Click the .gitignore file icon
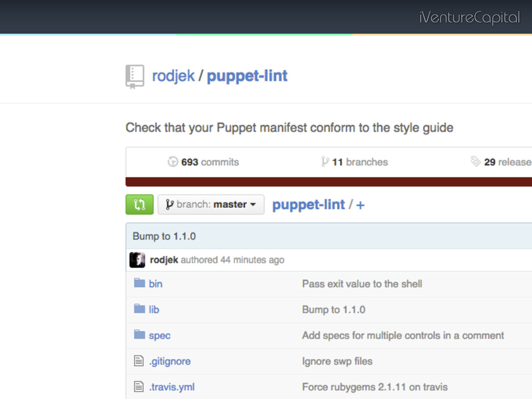 [x=138, y=361]
